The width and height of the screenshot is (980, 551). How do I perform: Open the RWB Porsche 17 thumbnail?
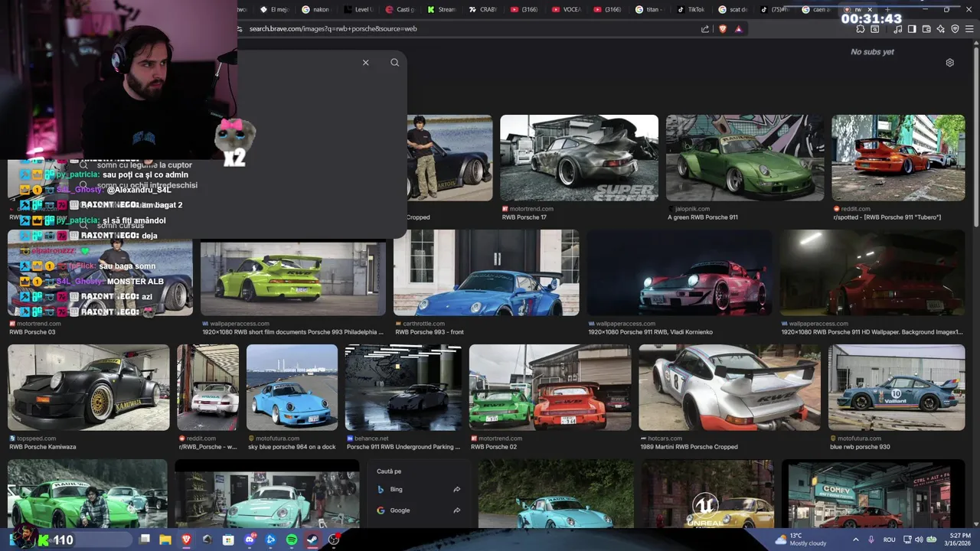pos(579,158)
